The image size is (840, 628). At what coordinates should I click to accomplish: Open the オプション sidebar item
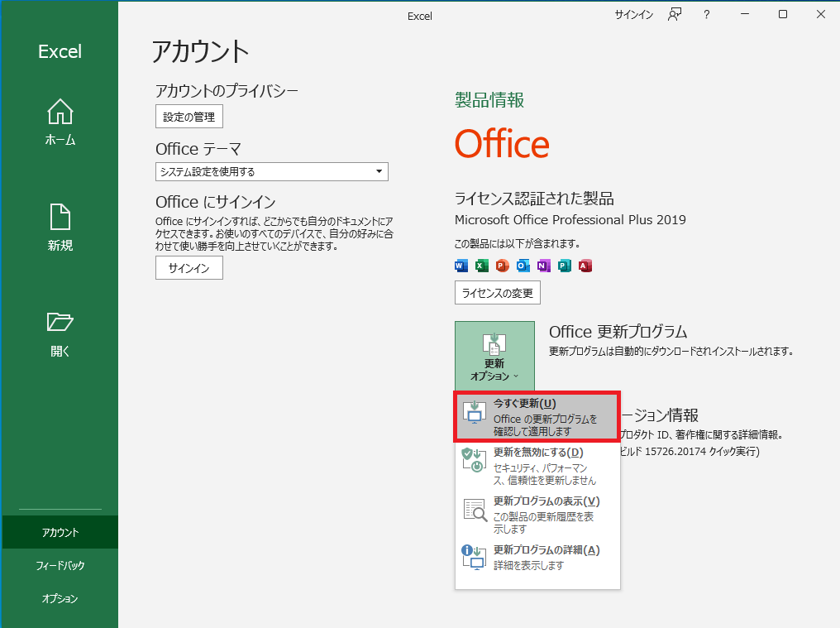60,598
